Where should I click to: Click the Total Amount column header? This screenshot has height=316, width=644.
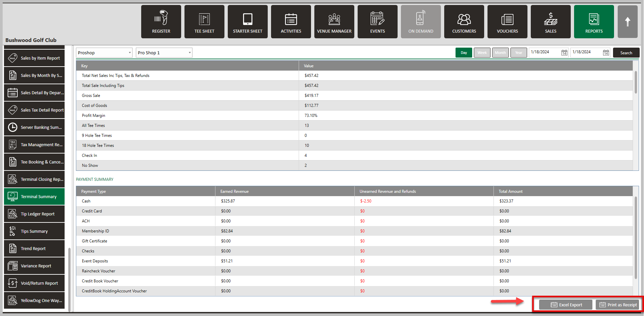(x=563, y=191)
